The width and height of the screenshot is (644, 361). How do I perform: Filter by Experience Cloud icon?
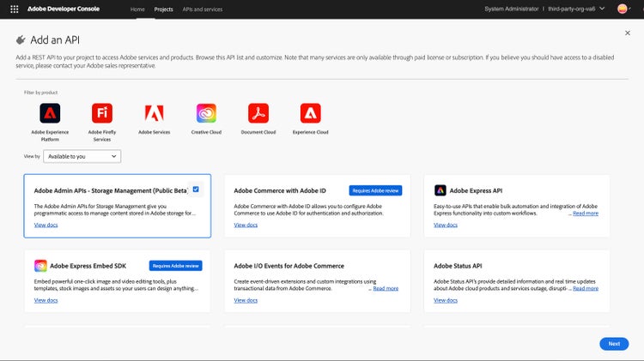pos(311,113)
